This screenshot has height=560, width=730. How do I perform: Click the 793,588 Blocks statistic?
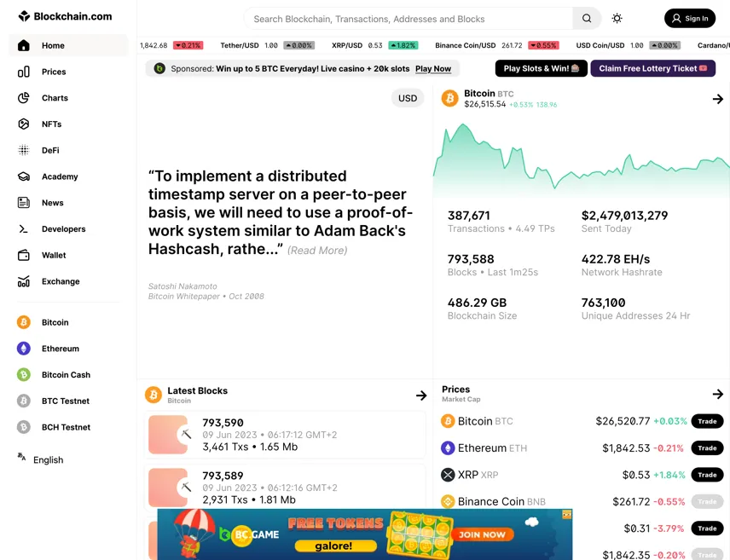(493, 265)
